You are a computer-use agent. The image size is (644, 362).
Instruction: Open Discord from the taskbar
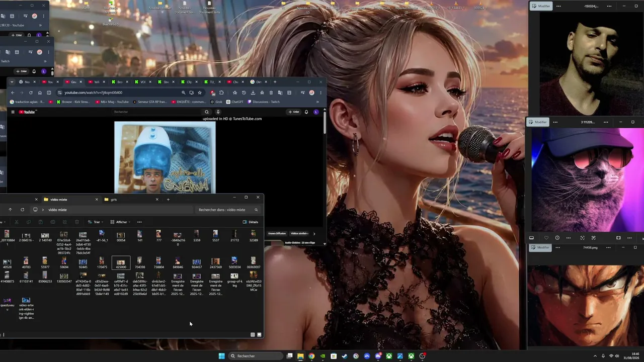click(x=378, y=356)
